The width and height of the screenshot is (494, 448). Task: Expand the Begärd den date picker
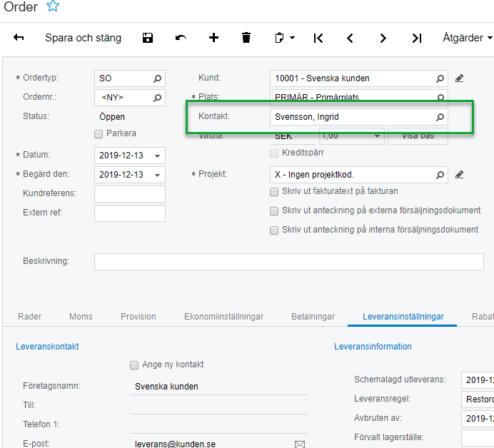coord(158,175)
